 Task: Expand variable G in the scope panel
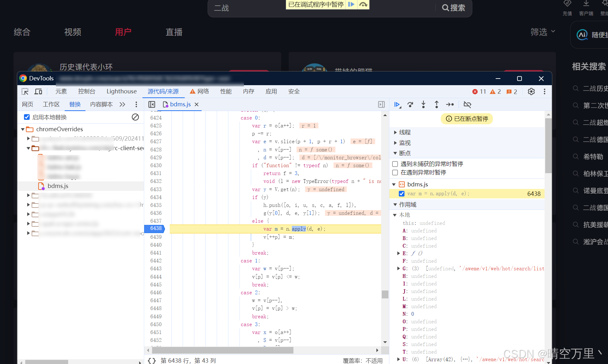coord(398,268)
